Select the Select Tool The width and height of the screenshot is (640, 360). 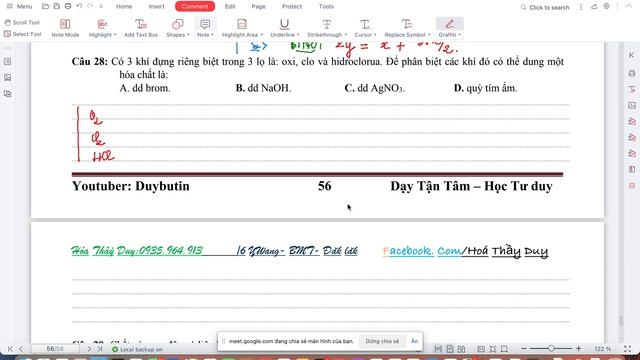(22, 34)
